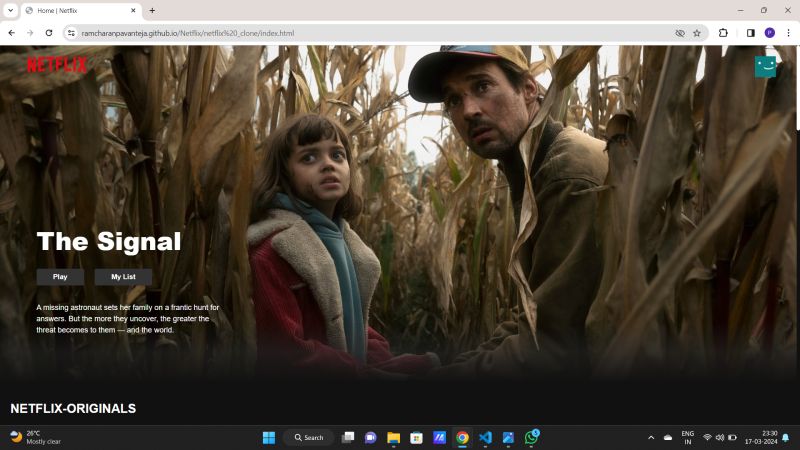Viewport: 800px width, 450px height.
Task: Open the tab search dropdown arrow
Action: coord(10,10)
